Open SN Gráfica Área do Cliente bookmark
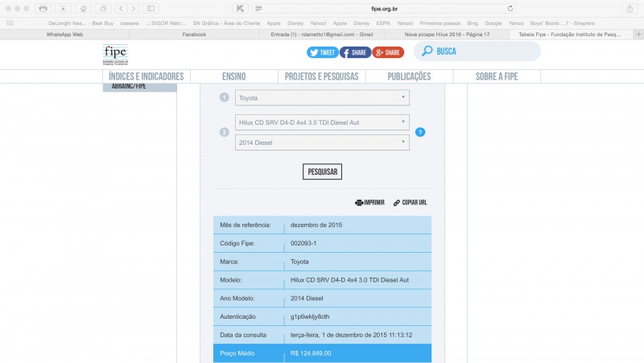 226,23
